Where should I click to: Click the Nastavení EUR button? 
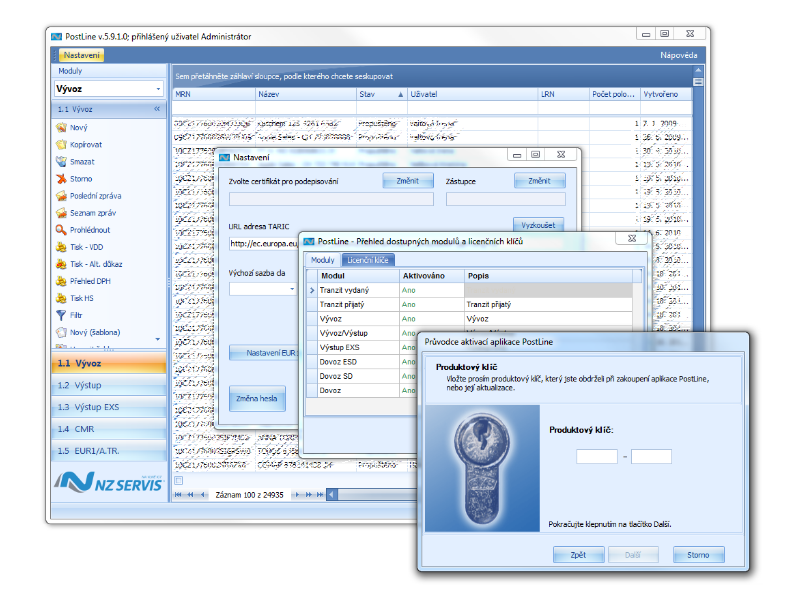coord(264,353)
